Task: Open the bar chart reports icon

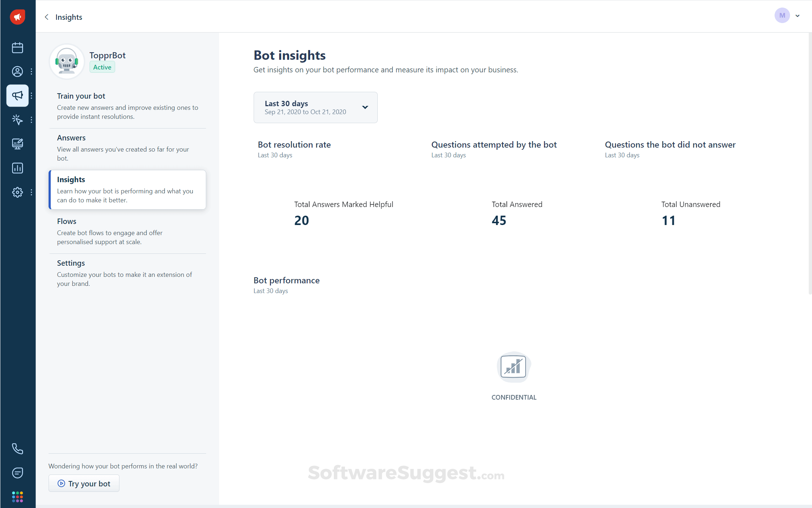Action: [17, 168]
